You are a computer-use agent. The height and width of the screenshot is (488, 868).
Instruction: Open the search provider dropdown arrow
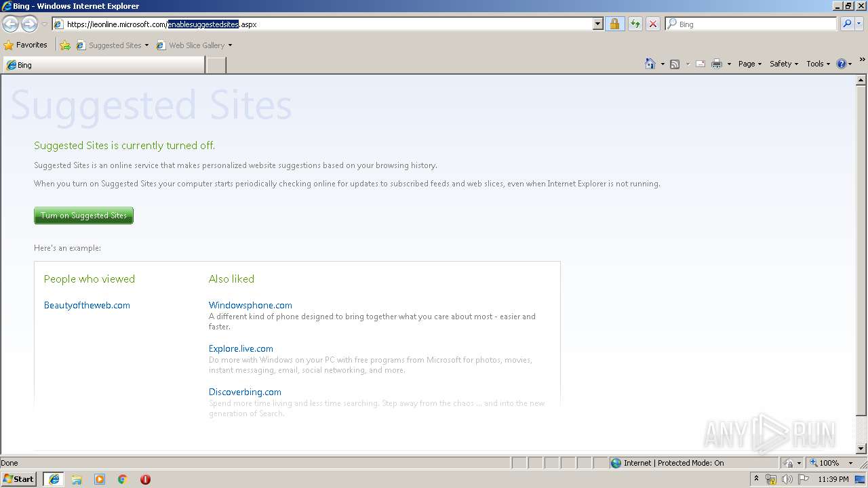tap(860, 24)
